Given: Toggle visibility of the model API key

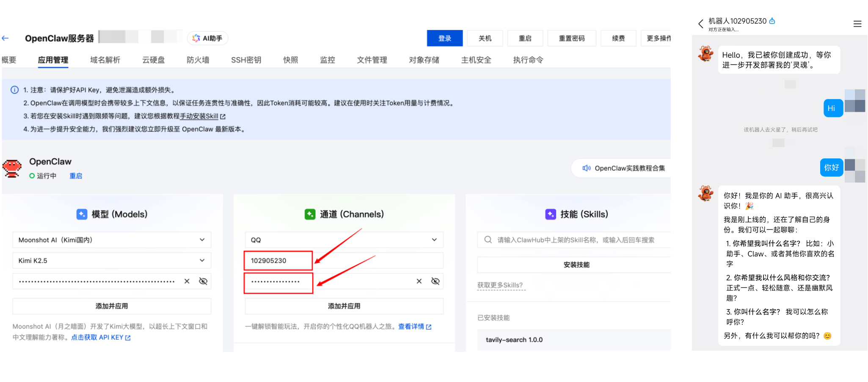Looking at the screenshot, I should pyautogui.click(x=203, y=281).
